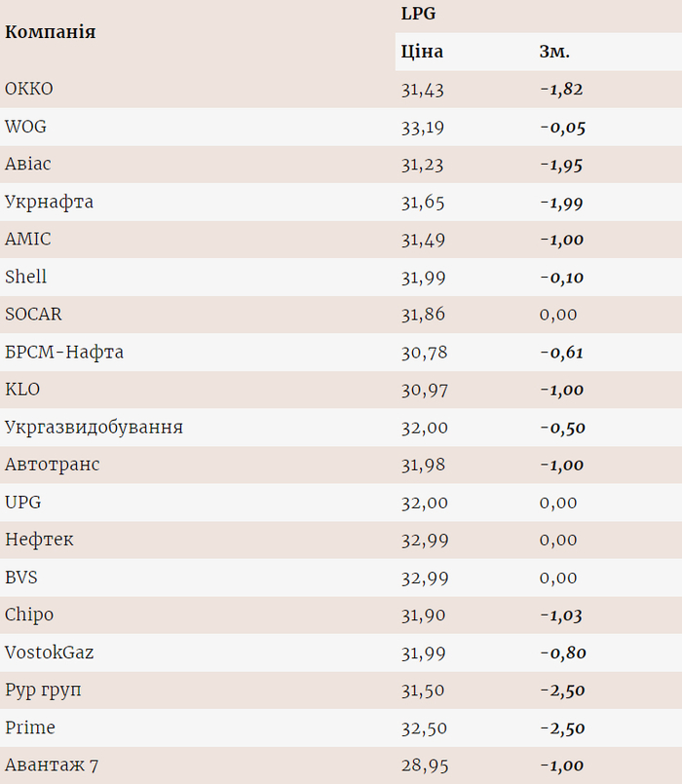Click the LPG column header
Image resolution: width=682 pixels, height=784 pixels.
point(417,14)
